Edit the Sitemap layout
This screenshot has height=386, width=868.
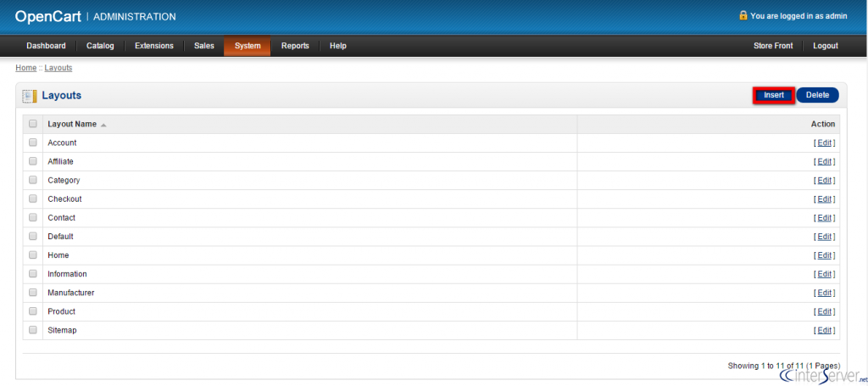click(824, 331)
